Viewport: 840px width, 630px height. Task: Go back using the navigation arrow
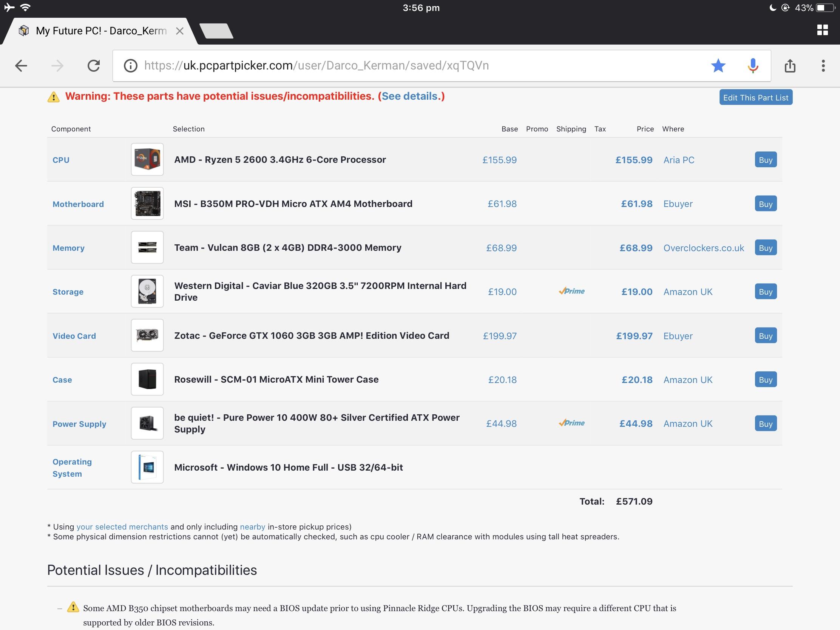point(21,65)
